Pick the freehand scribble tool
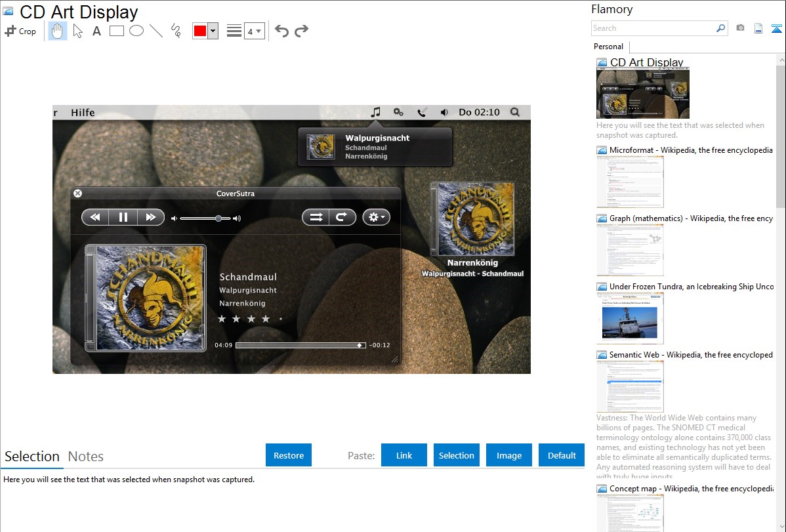The height and width of the screenshot is (532, 786). point(176,31)
